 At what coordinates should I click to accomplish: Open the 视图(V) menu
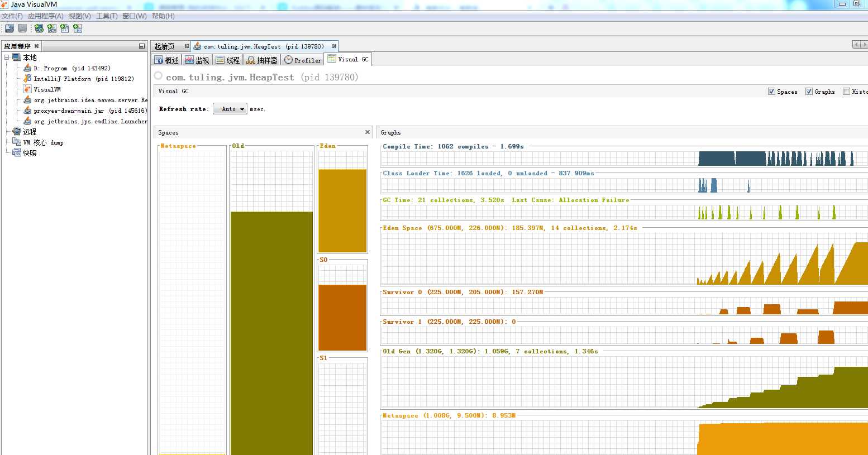point(79,16)
